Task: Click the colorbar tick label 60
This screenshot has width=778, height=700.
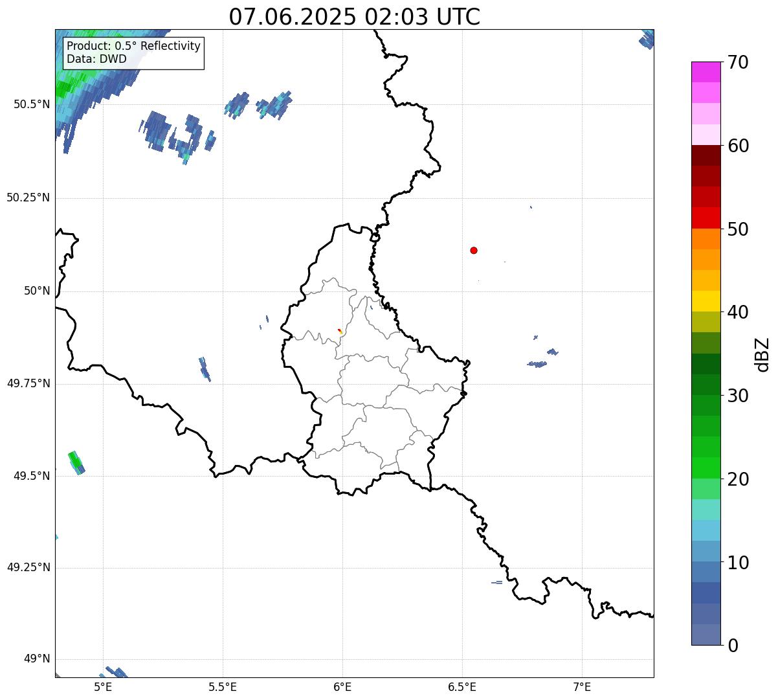Action: (x=739, y=146)
